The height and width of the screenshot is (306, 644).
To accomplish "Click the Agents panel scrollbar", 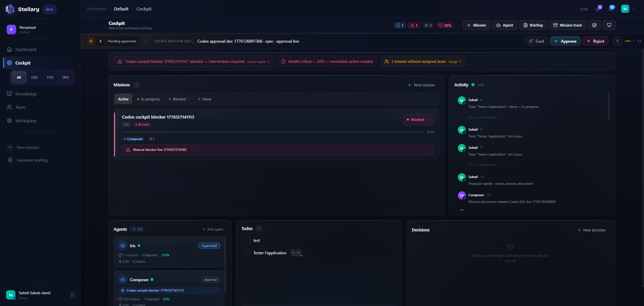I will 225,264.
